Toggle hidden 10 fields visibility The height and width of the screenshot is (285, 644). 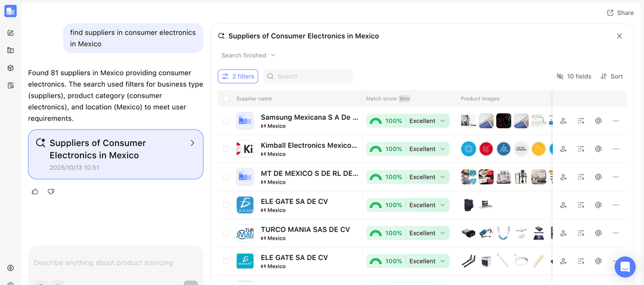click(x=574, y=76)
